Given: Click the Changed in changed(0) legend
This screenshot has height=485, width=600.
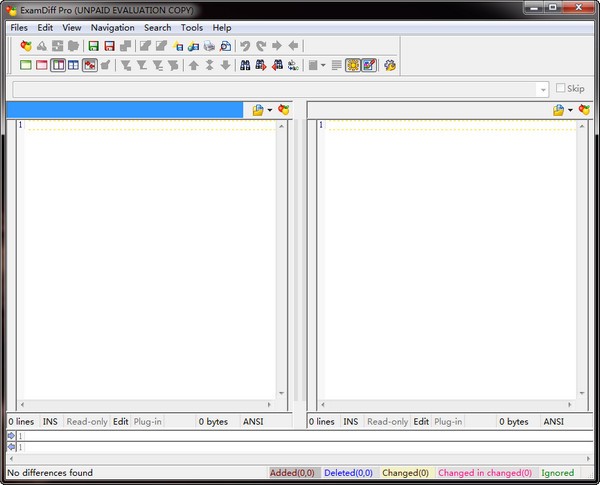Looking at the screenshot, I should point(485,473).
